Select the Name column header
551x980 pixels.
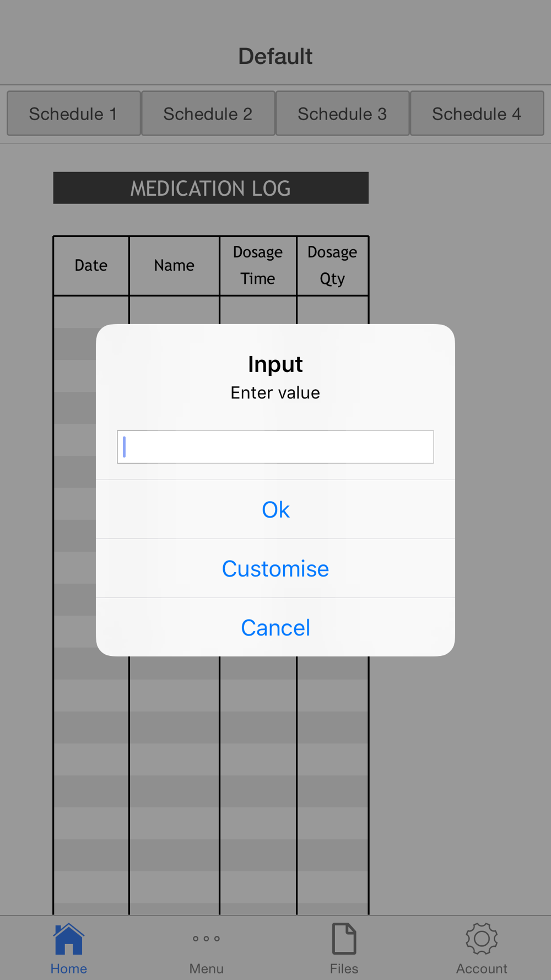pos(174,266)
